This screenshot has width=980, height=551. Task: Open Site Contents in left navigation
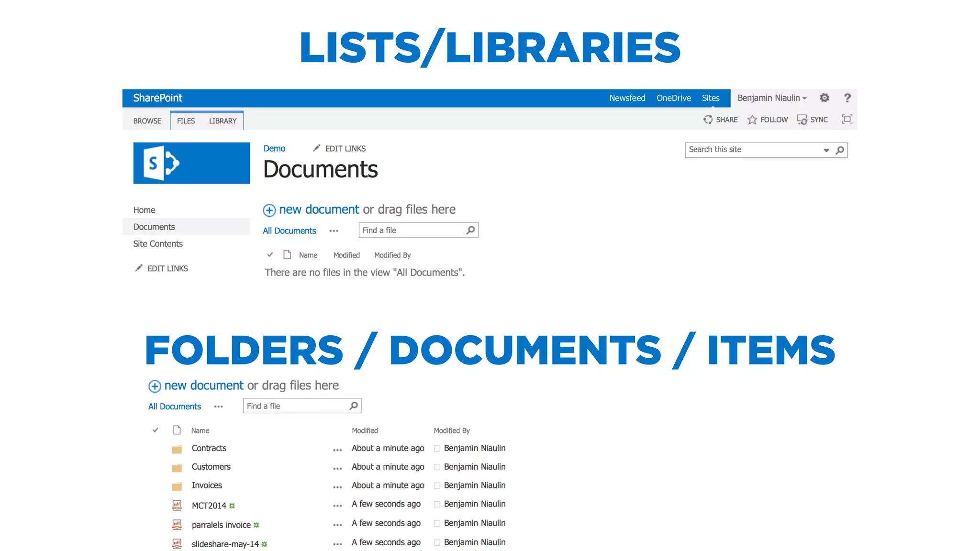(158, 243)
